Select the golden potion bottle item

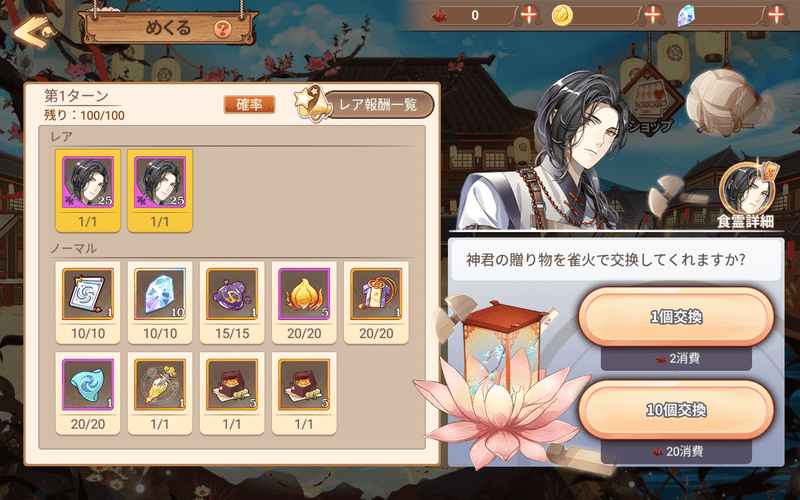coord(160,393)
